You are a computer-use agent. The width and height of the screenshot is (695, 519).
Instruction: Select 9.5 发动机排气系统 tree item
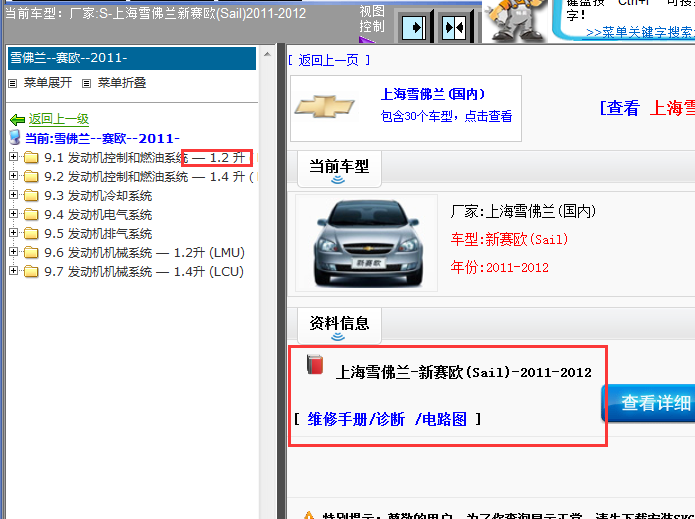tap(98, 234)
